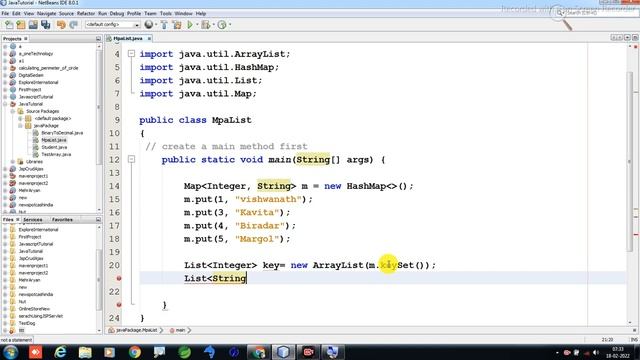Click javaPackage.MpaList breadcrumb
The width and height of the screenshot is (640, 360).
[x=137, y=330]
